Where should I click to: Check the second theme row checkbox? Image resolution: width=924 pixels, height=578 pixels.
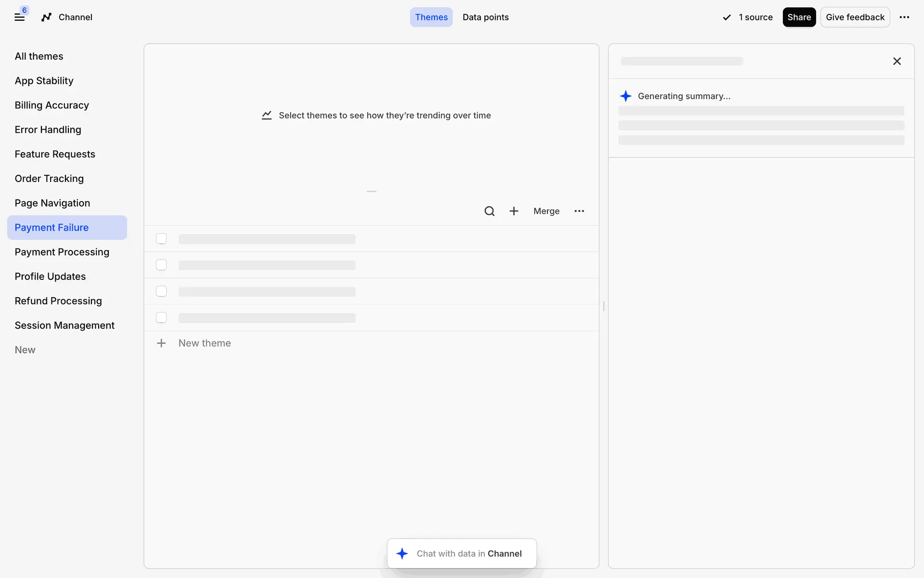[x=161, y=265]
